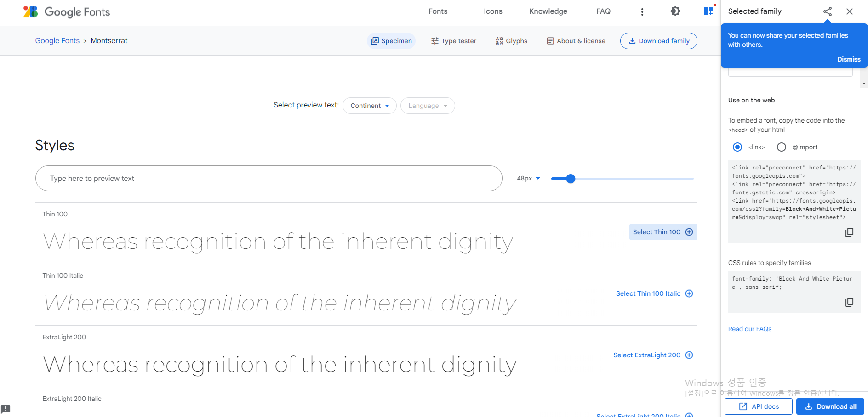868x417 pixels.
Task: Open the Language dropdown
Action: pyautogui.click(x=428, y=106)
